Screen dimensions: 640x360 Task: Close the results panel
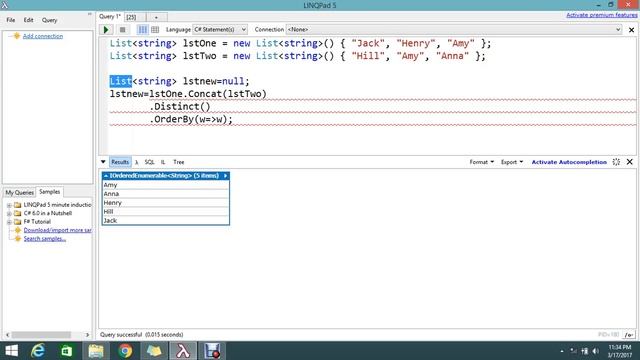click(x=629, y=162)
